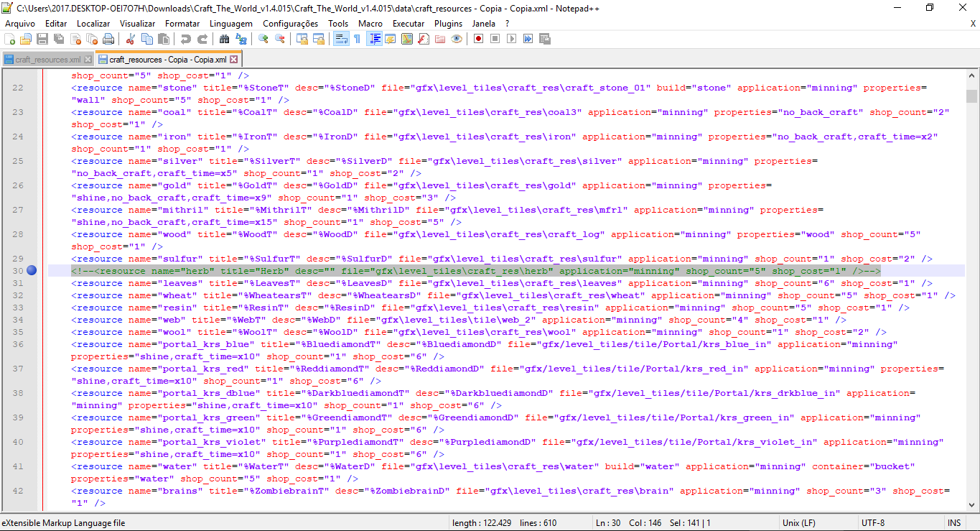
Task: Click the Copy toolbar icon
Action: click(x=147, y=39)
